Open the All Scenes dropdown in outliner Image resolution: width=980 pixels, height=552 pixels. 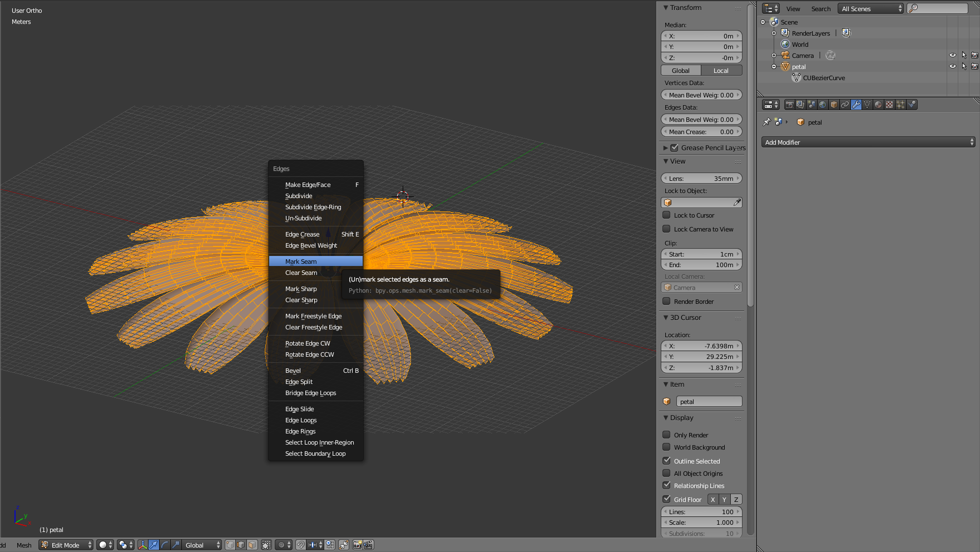point(871,8)
